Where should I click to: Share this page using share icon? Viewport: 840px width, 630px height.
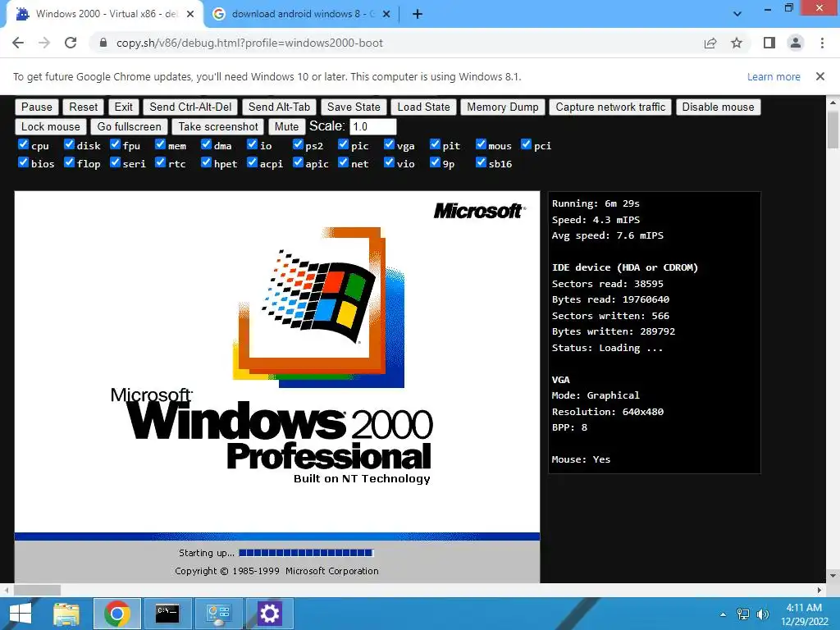pyautogui.click(x=710, y=43)
